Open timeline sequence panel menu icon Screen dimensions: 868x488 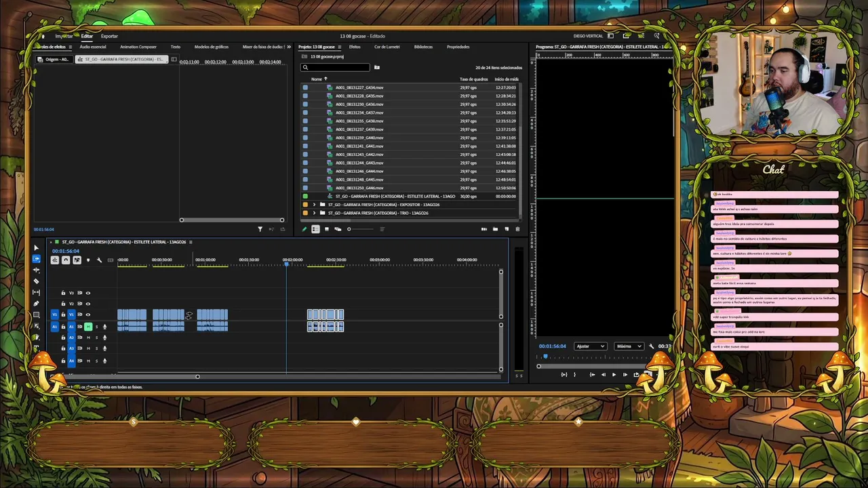(x=191, y=242)
